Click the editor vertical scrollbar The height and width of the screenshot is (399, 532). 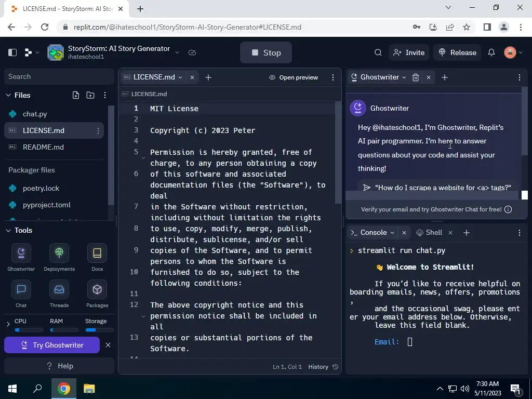338,153
